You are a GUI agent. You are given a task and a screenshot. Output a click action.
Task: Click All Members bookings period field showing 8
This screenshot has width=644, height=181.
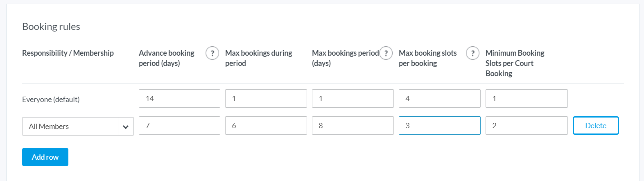click(x=353, y=126)
